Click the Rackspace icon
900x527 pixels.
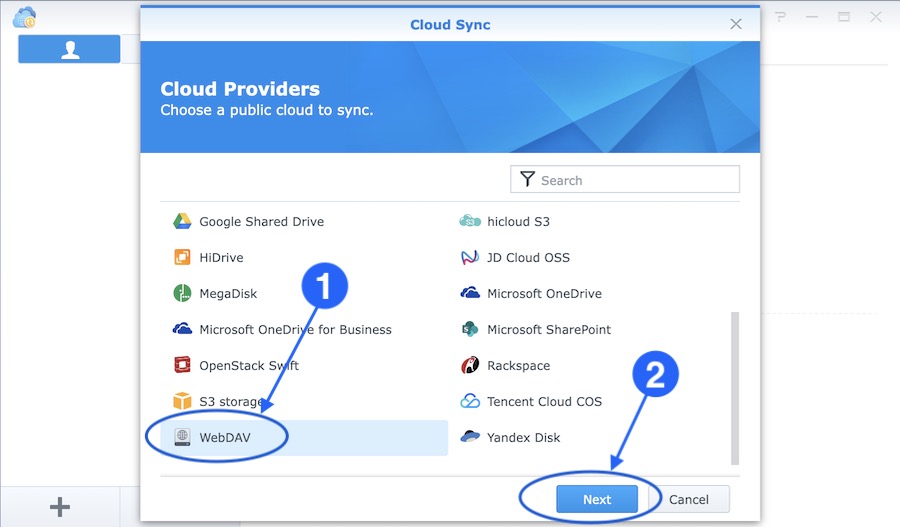coord(470,365)
